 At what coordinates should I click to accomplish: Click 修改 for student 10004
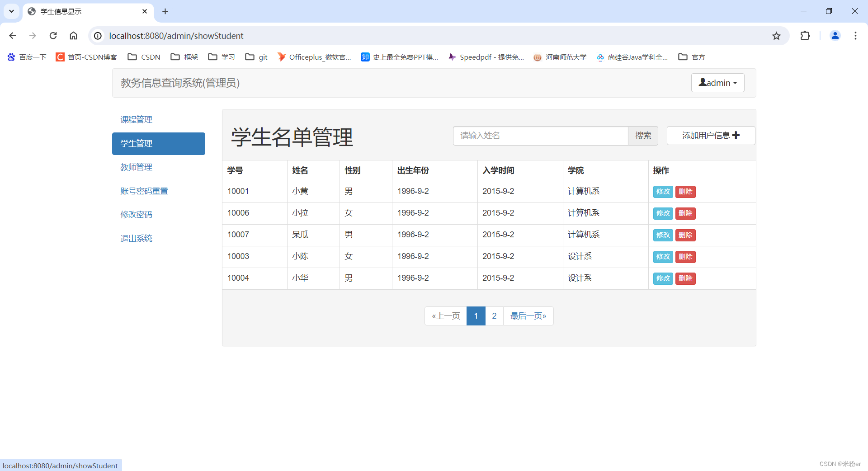(663, 278)
